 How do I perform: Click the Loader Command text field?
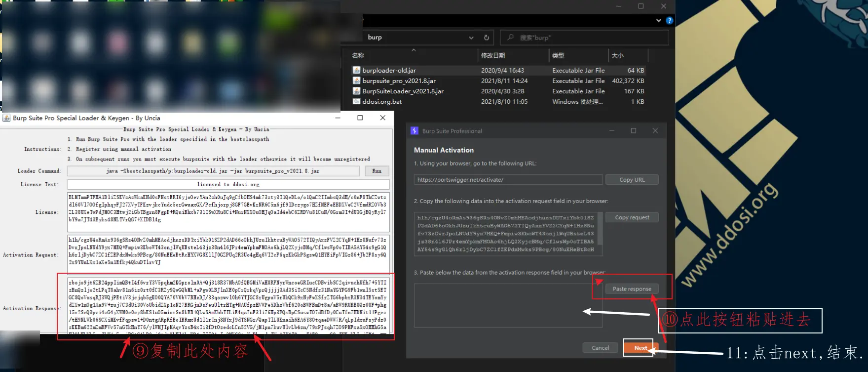pos(213,171)
